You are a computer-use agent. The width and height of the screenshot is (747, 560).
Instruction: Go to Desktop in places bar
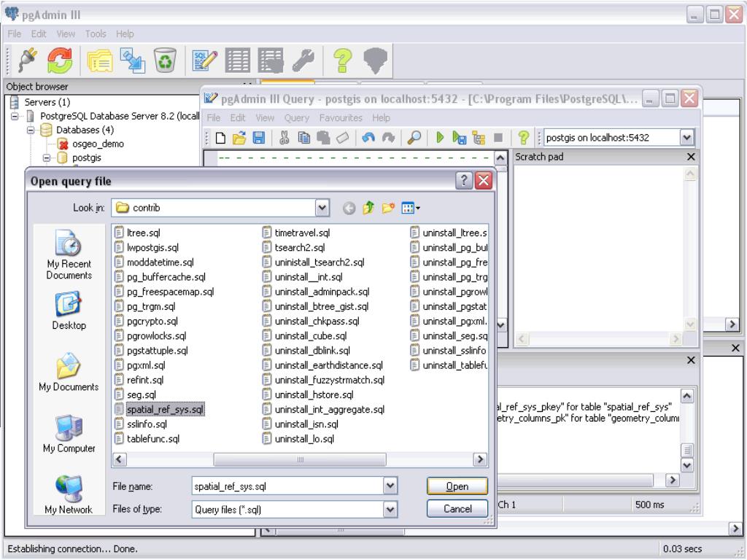click(x=69, y=311)
